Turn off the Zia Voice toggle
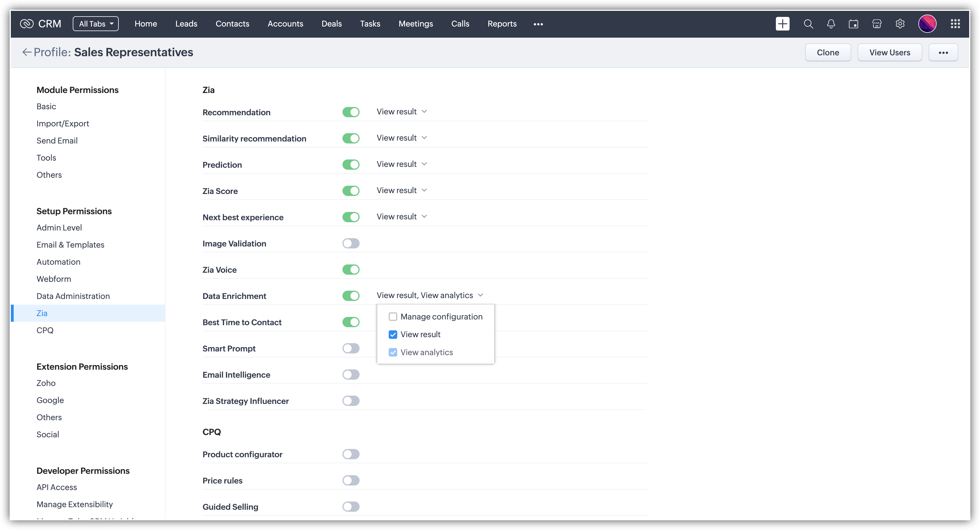The image size is (980, 530). coord(351,270)
